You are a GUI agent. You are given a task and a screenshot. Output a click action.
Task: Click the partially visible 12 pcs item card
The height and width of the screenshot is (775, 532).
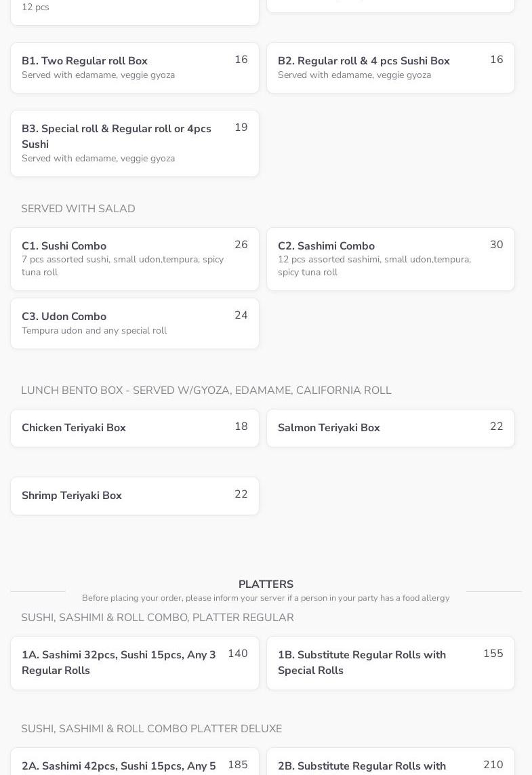click(x=134, y=11)
